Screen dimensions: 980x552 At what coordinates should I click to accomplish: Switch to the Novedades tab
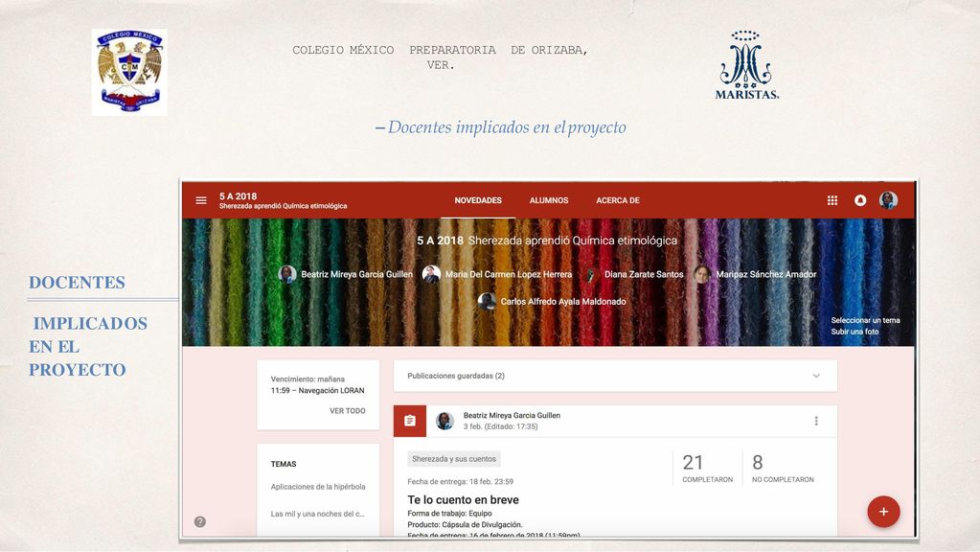478,200
